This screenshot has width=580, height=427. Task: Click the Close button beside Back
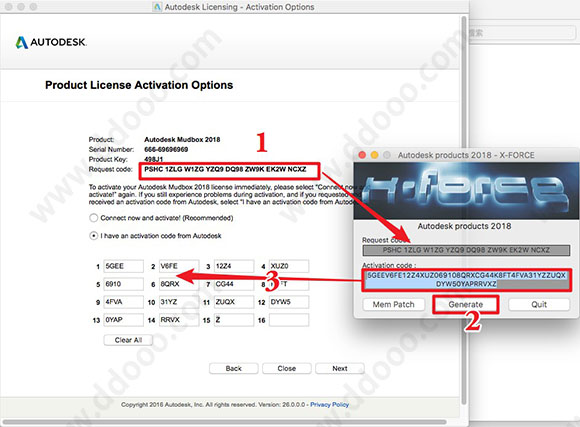coord(287,369)
